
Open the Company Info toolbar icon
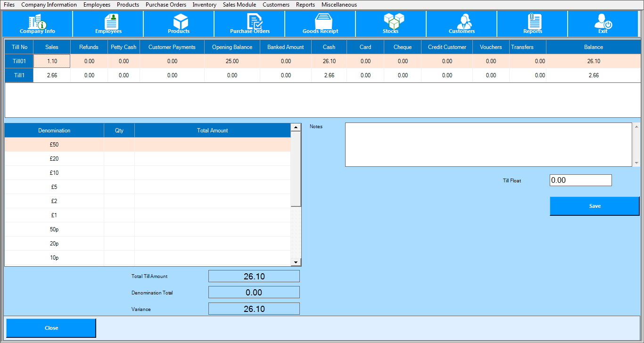click(37, 23)
